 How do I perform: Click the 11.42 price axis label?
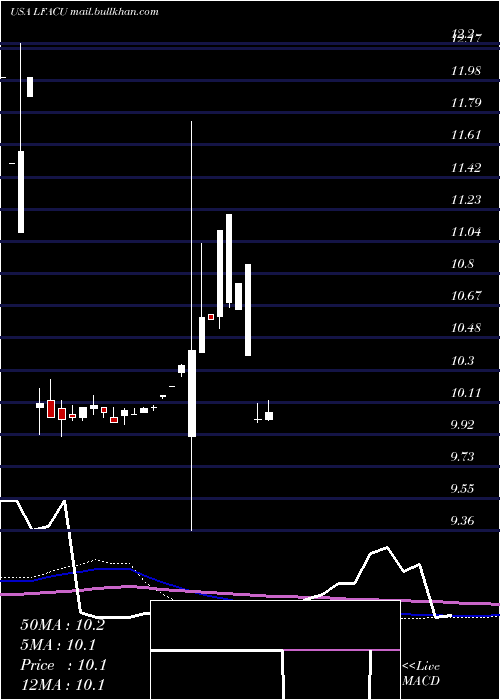tap(466, 167)
